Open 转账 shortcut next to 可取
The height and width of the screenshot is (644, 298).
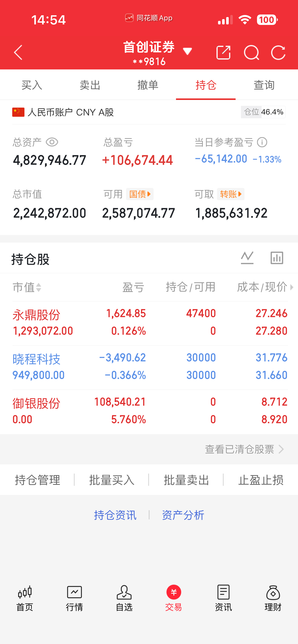pos(231,194)
